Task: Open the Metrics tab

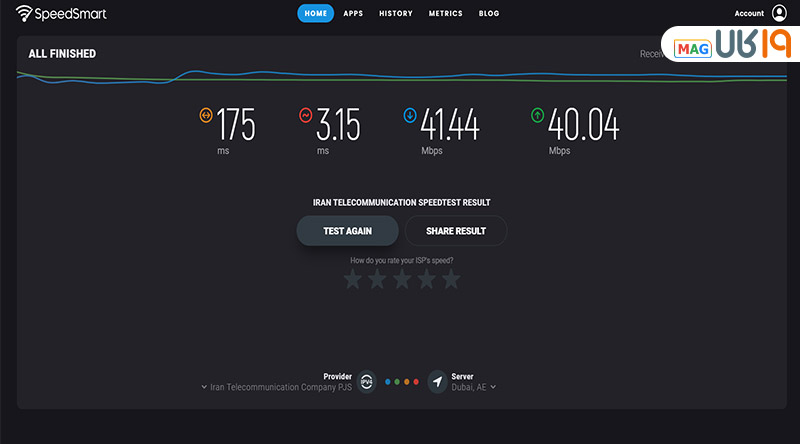Action: 445,14
